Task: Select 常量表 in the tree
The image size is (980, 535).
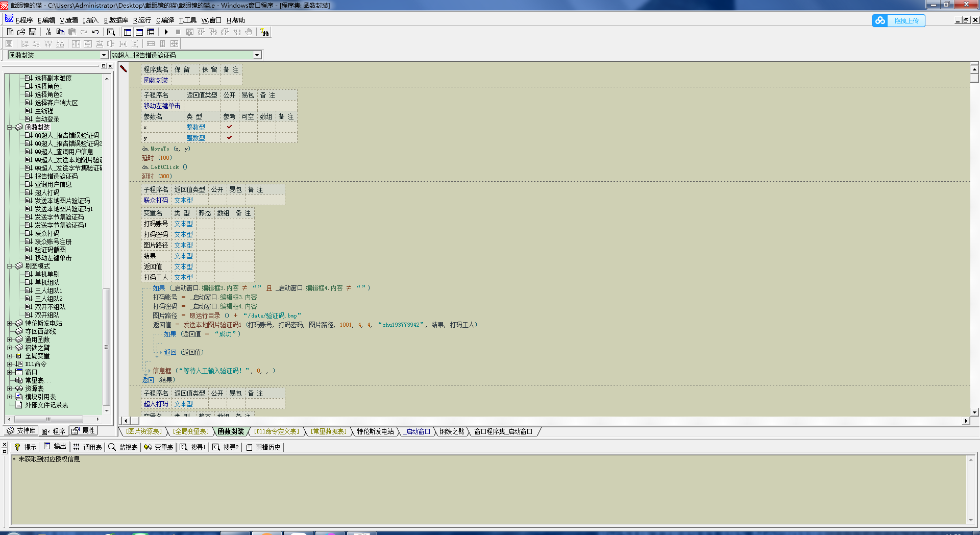Action: (x=38, y=380)
